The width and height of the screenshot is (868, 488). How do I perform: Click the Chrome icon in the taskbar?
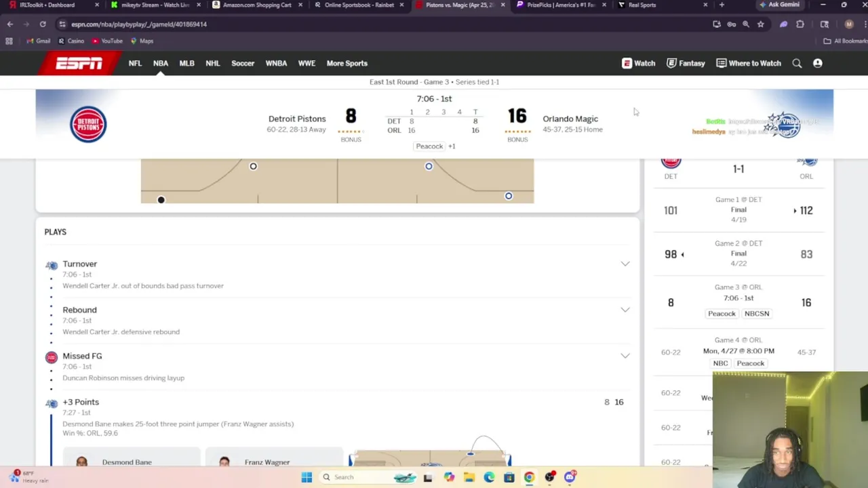tap(529, 477)
